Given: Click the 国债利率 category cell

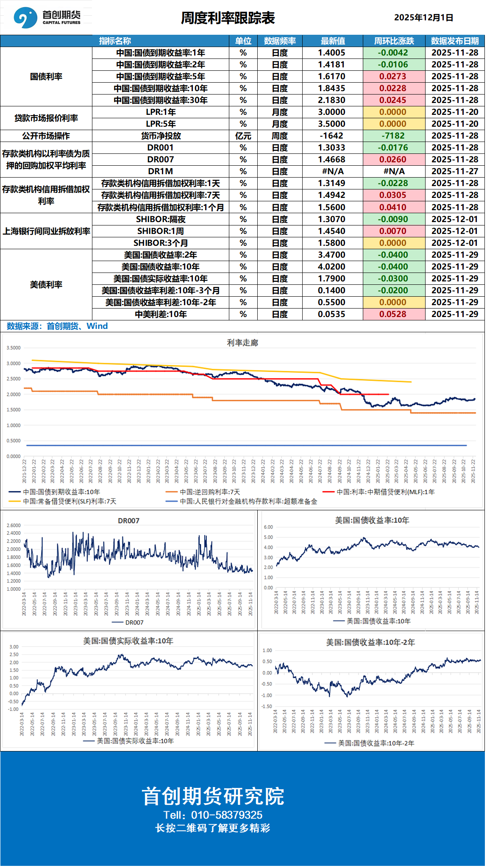Looking at the screenshot, I should [46, 76].
